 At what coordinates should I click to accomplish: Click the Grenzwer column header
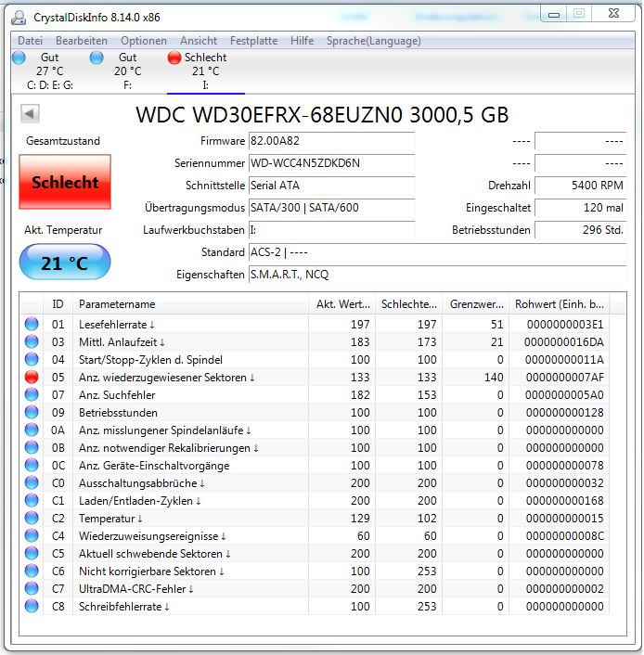pyautogui.click(x=476, y=304)
